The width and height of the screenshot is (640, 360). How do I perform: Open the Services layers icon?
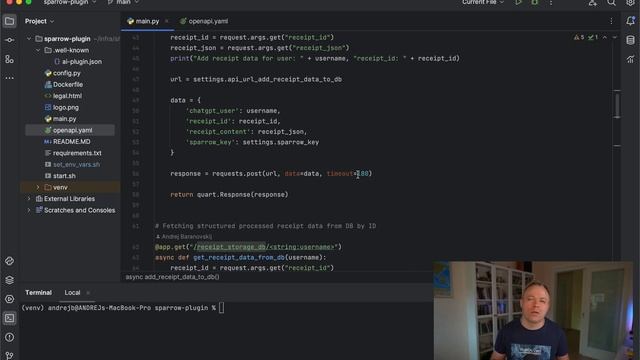coord(9,280)
